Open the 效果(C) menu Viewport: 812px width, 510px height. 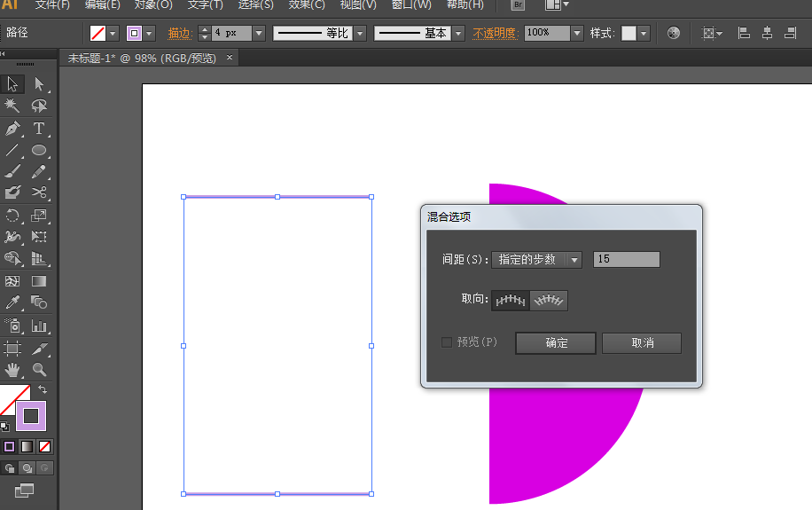(x=307, y=4)
